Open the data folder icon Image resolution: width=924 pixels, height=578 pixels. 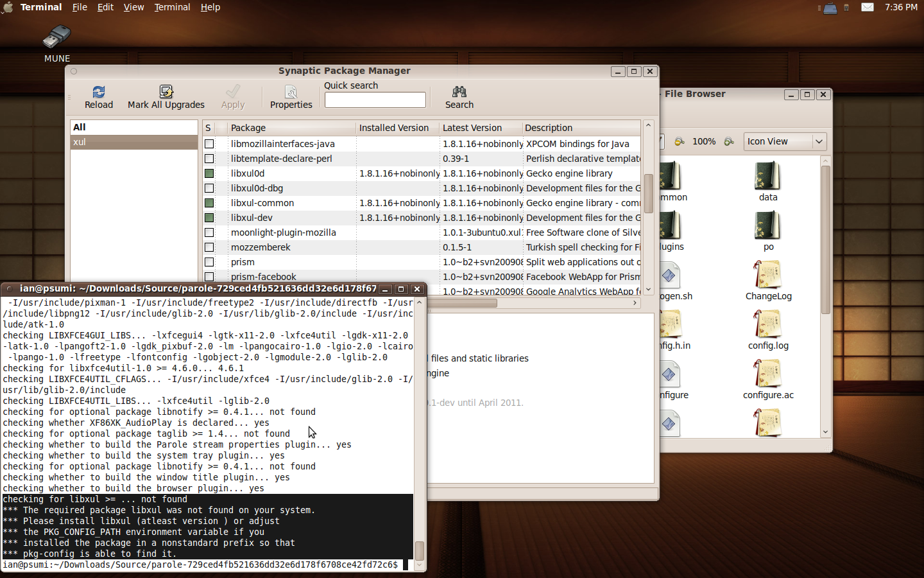[x=767, y=177]
